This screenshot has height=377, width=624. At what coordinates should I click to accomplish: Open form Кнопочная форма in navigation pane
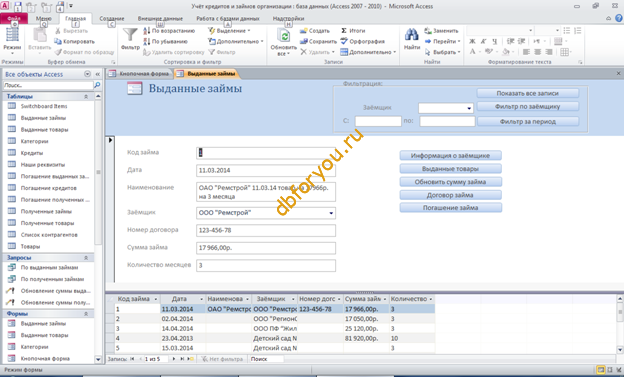(45, 359)
